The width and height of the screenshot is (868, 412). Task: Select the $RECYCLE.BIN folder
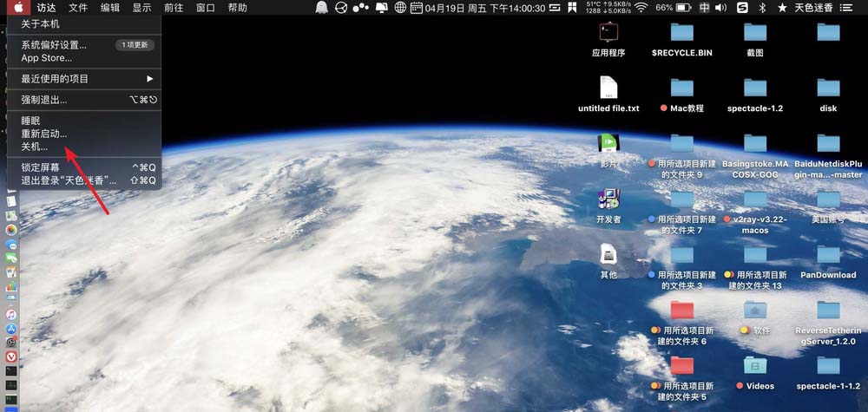(x=682, y=33)
